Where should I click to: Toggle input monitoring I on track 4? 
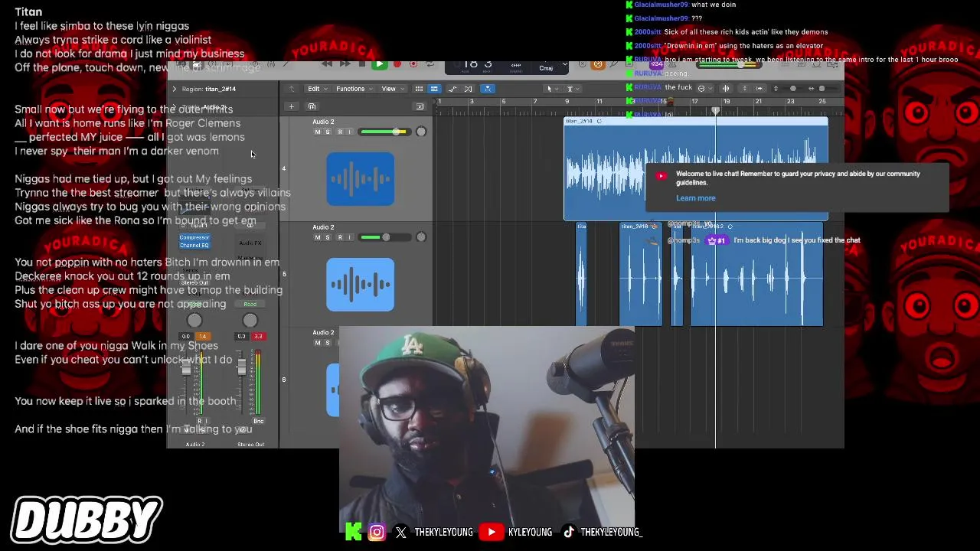tap(350, 132)
